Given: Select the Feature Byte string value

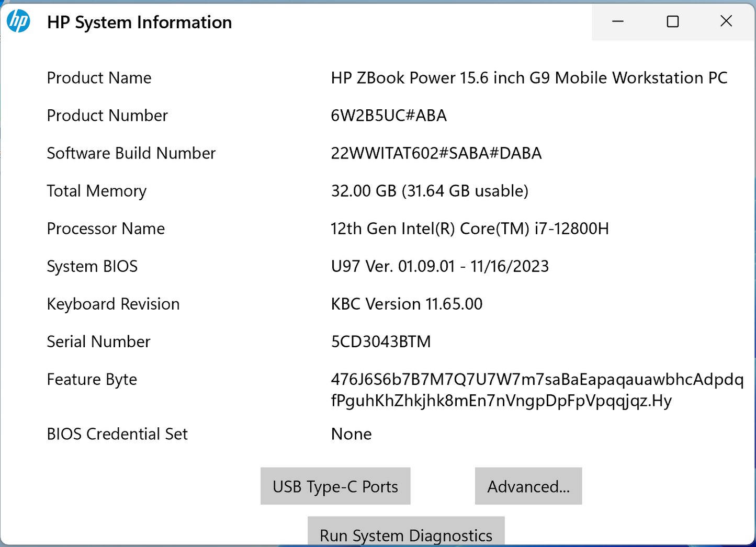Looking at the screenshot, I should click(x=537, y=390).
